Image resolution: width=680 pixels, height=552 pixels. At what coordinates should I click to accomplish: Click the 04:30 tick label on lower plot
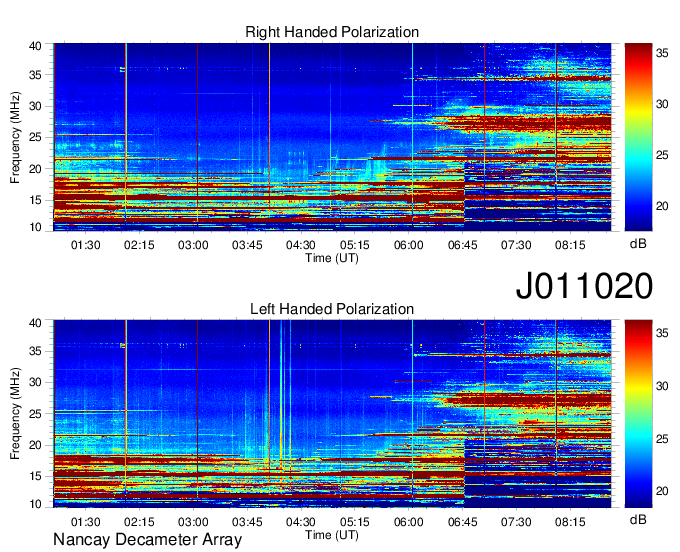click(301, 522)
